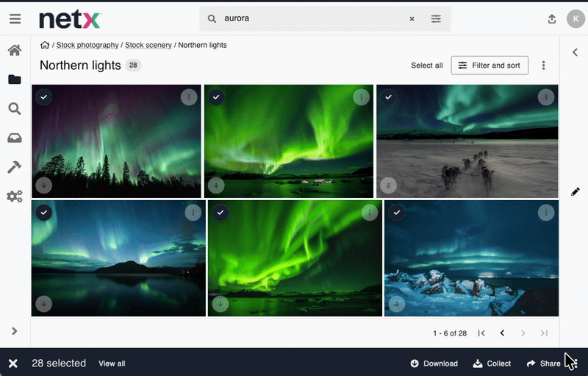Click the Upload icon in top bar
Image resolution: width=588 pixels, height=376 pixels.
[x=552, y=20]
